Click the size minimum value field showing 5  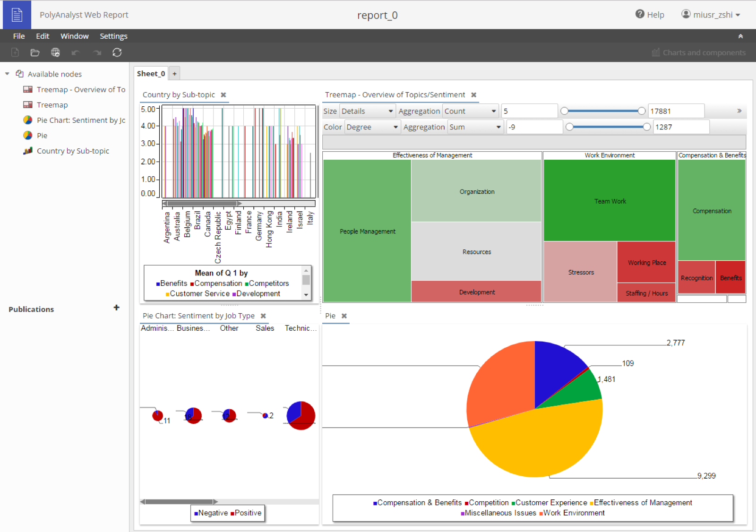coord(529,111)
